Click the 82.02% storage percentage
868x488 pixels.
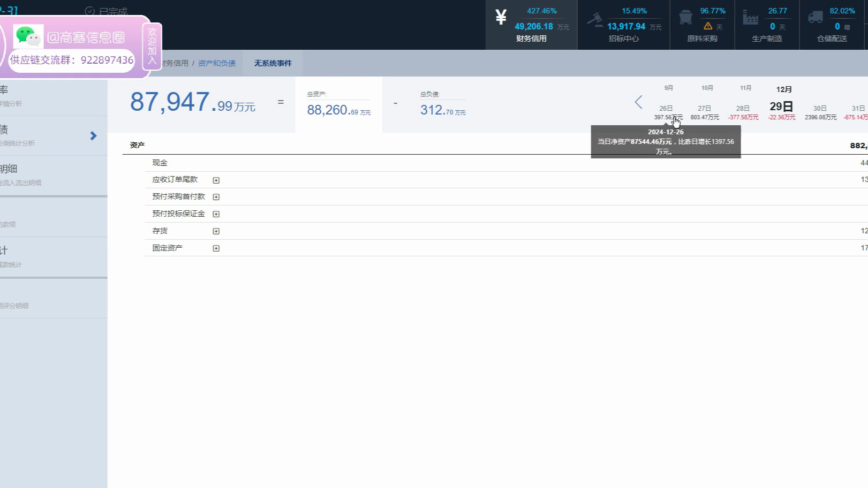[842, 11]
